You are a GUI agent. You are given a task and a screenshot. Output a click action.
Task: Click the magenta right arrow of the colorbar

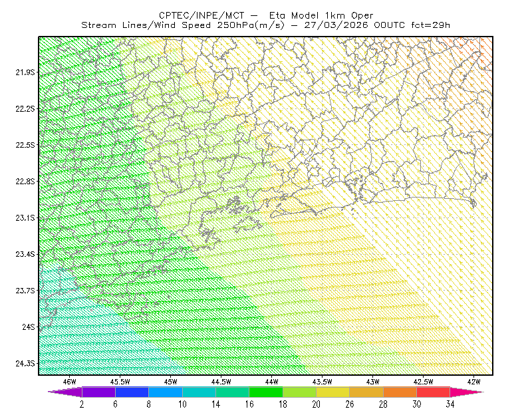[x=467, y=392]
